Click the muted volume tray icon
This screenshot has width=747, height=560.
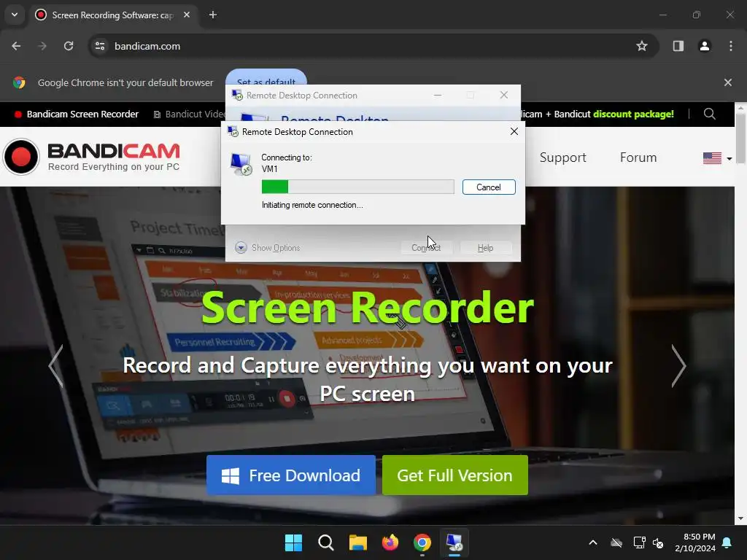click(x=659, y=542)
